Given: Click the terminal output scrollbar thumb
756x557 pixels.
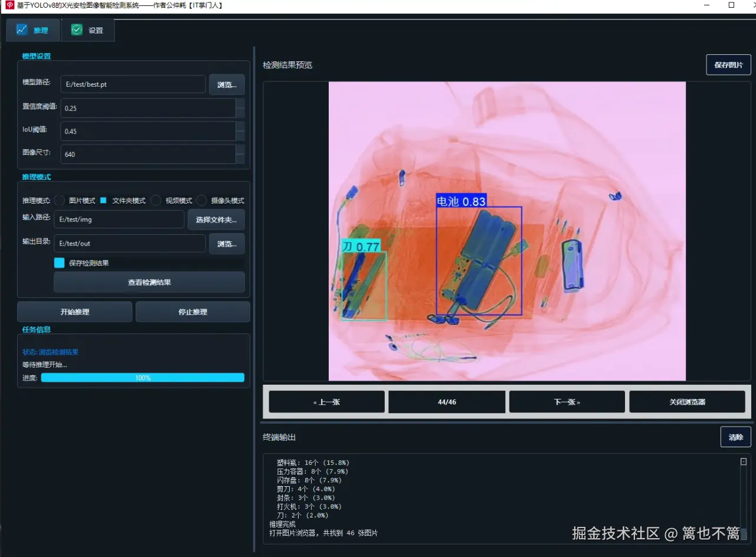Looking at the screenshot, I should pyautogui.click(x=744, y=533).
